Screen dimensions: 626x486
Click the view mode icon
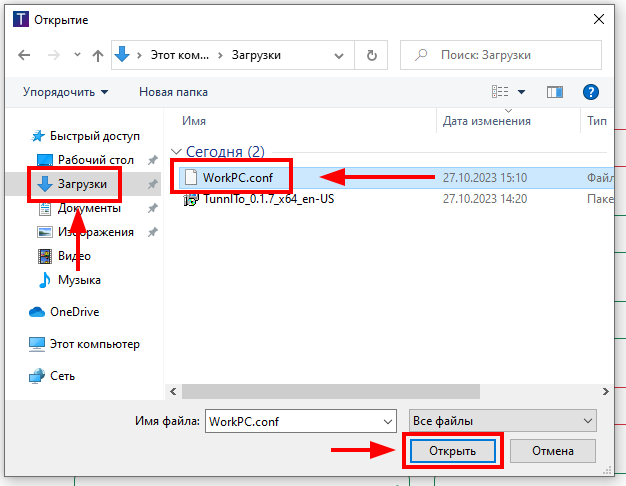click(500, 92)
